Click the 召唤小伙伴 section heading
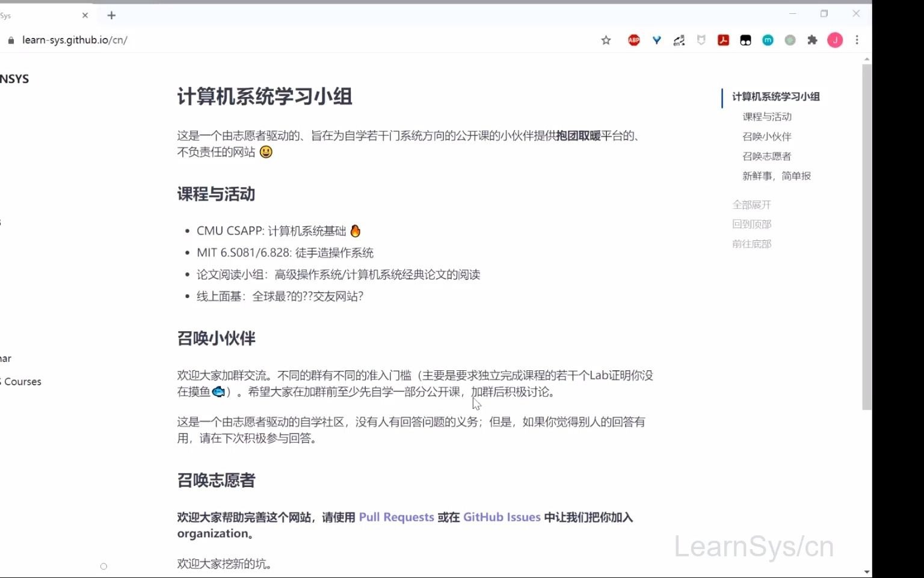924x578 pixels. [x=216, y=338]
